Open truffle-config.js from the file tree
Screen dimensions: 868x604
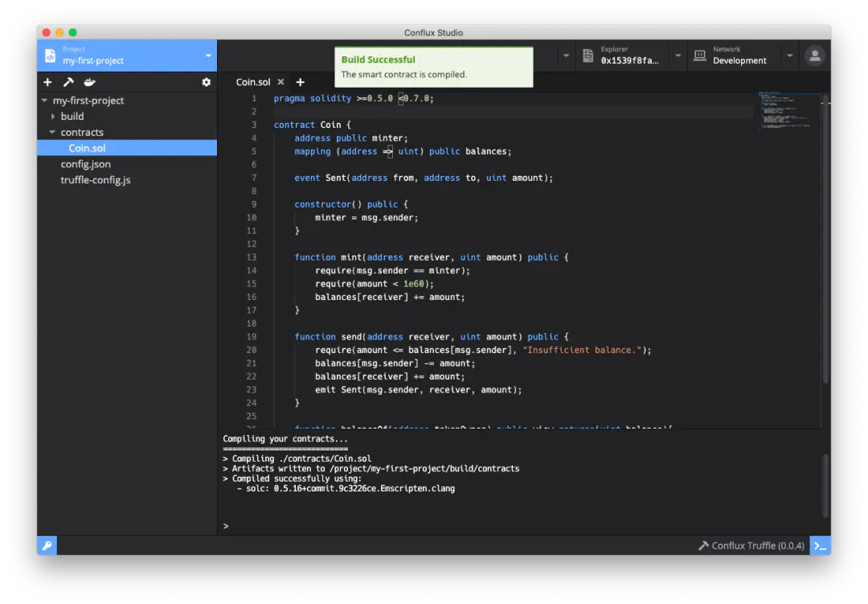pos(96,180)
